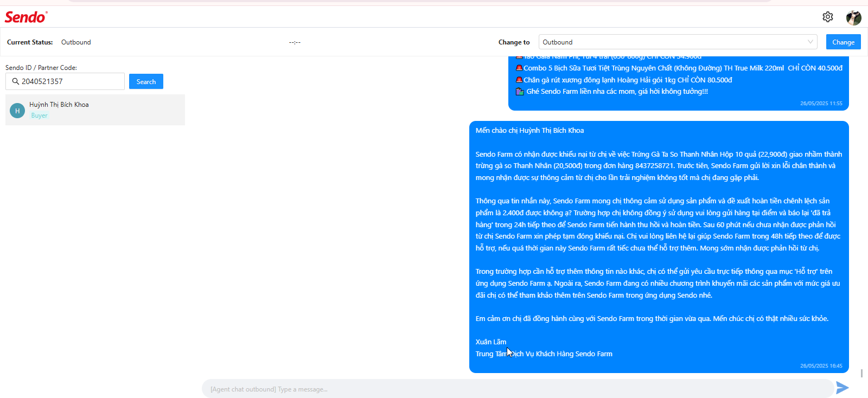
Task: Click the timestamp 26/05/2025 16:45
Action: pyautogui.click(x=821, y=366)
